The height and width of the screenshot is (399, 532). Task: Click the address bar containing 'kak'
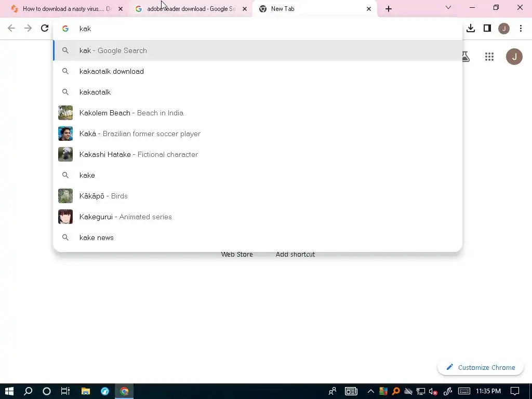tap(258, 29)
